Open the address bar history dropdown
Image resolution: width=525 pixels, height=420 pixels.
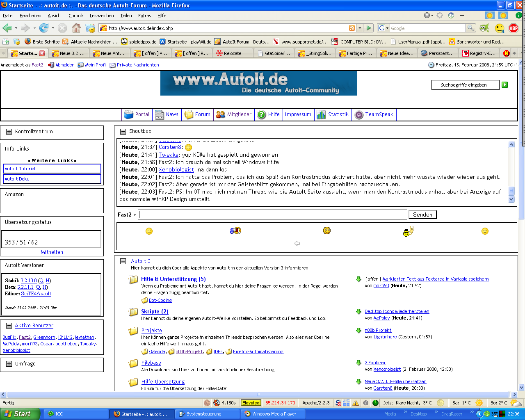coord(360,28)
